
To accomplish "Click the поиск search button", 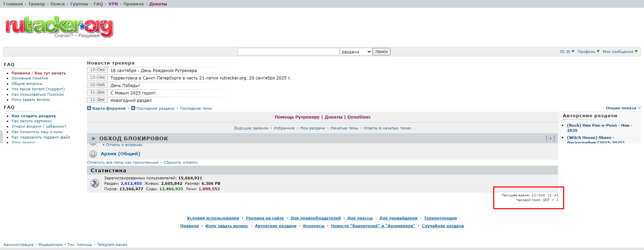I will (x=381, y=52).
